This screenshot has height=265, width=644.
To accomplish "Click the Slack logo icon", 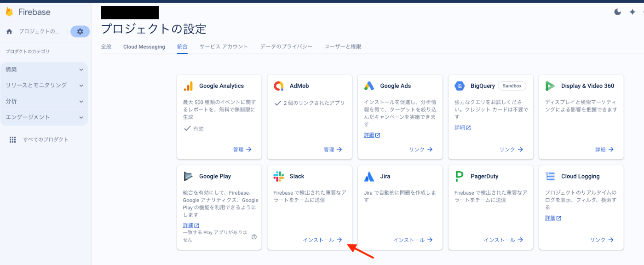I will click(x=279, y=176).
